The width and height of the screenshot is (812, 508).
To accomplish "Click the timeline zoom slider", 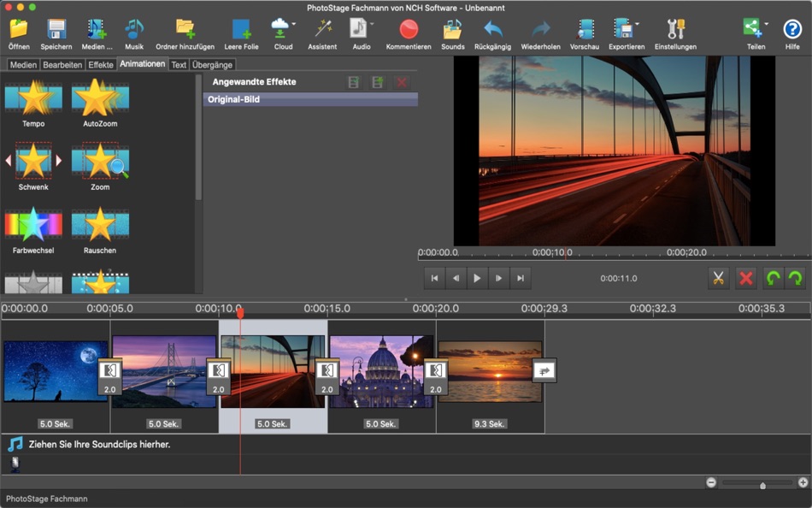I will [757, 483].
